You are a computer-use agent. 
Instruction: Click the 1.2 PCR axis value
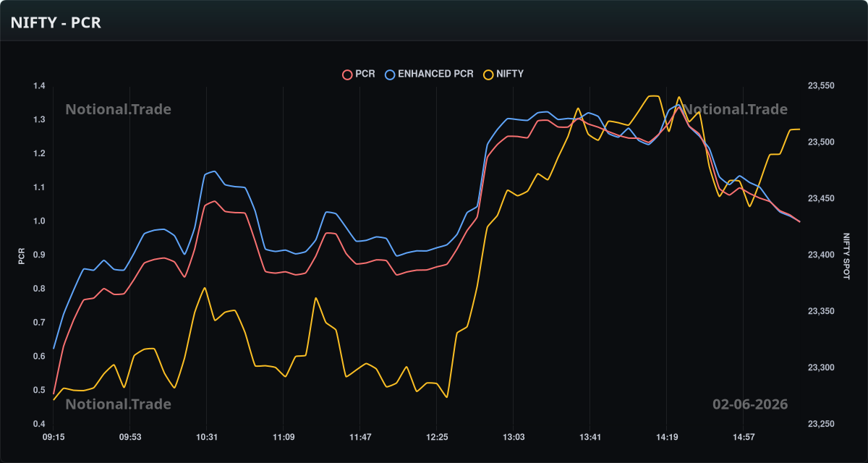click(39, 153)
